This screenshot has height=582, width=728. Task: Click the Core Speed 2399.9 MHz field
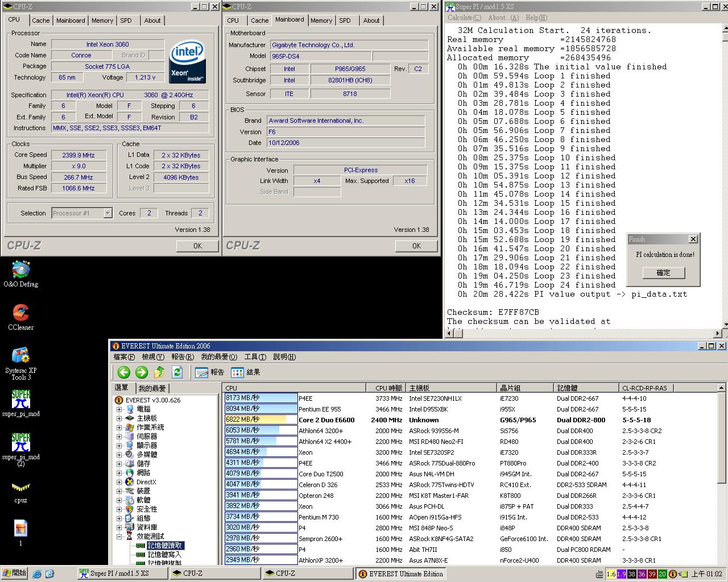click(78, 155)
